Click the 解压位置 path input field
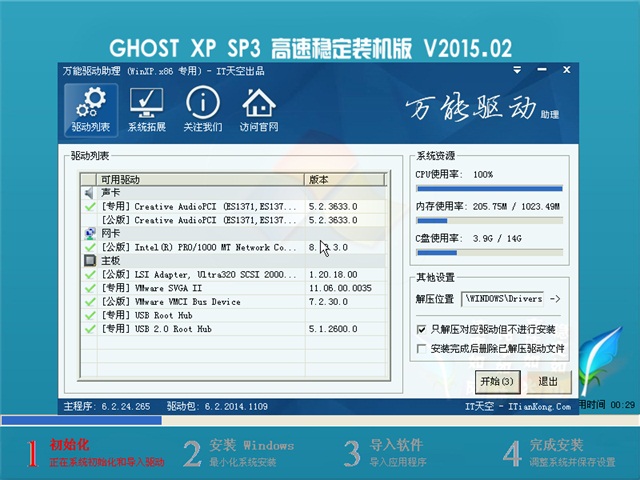Viewport: 640px width, 480px height. tap(502, 298)
